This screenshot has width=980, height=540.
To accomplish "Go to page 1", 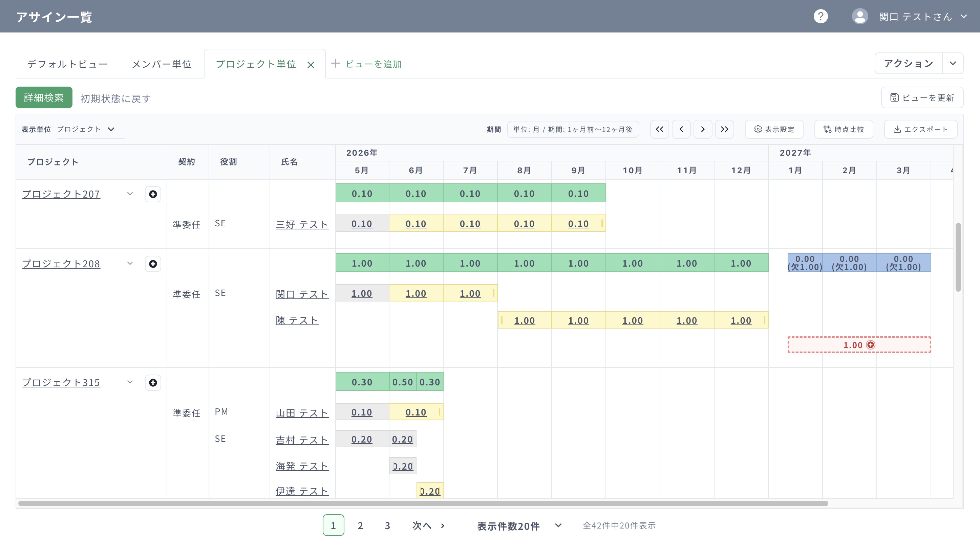I will 333,525.
